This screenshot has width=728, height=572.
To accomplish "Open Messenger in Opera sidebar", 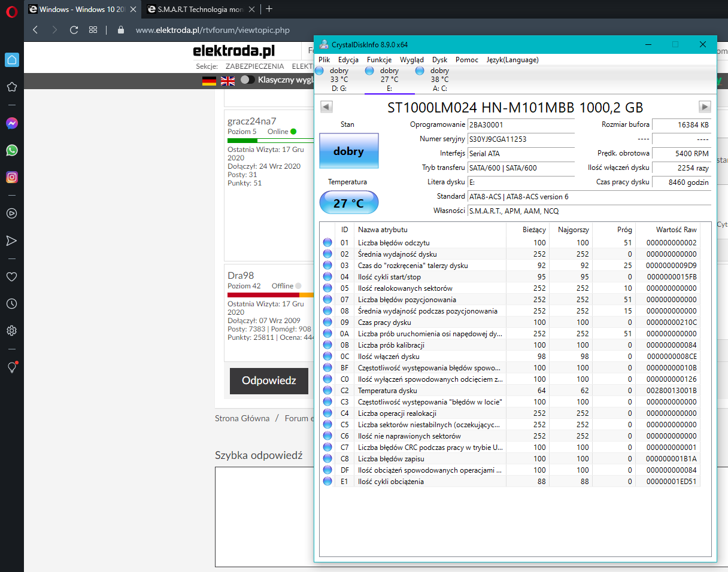I will (x=11, y=123).
